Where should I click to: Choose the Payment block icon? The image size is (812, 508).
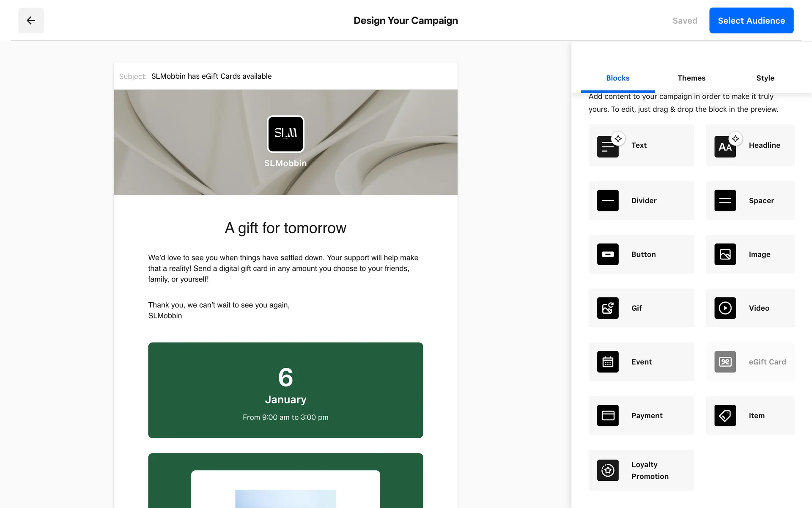click(x=608, y=416)
